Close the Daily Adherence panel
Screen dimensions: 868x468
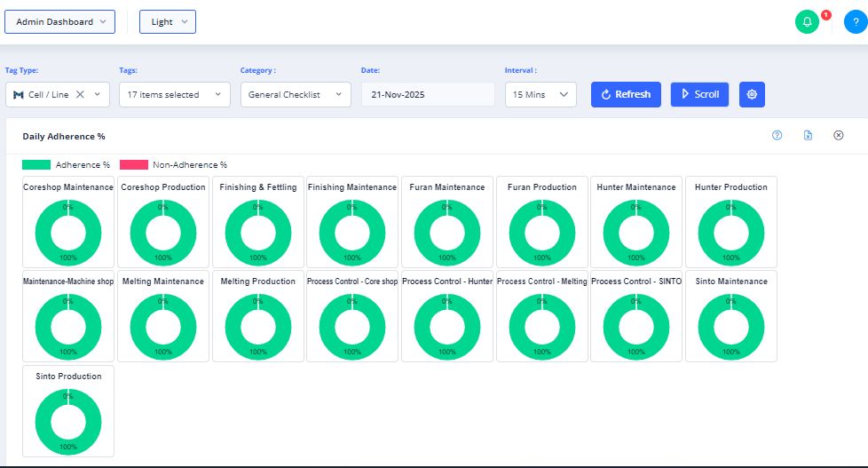[838, 136]
